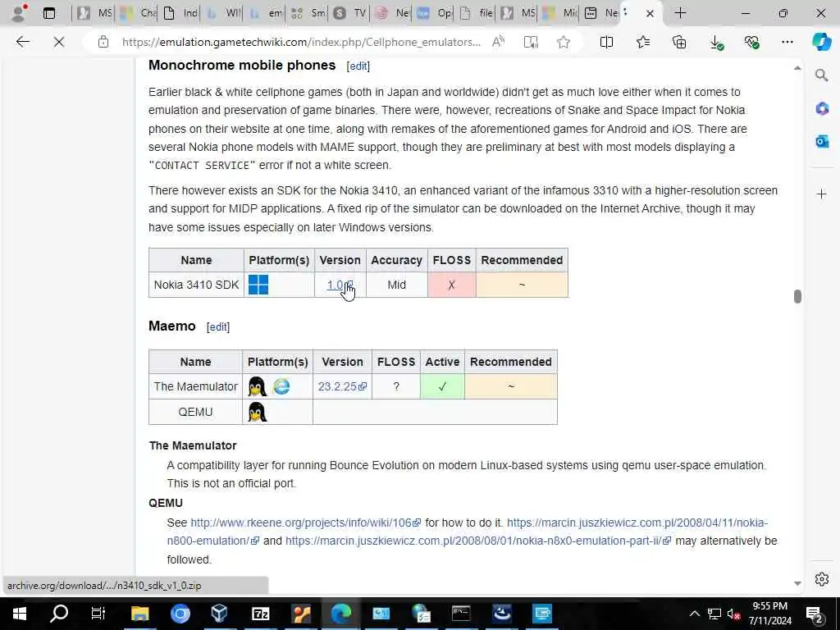Show Downloads panel
Screen dimensions: 840x630
pyautogui.click(x=716, y=43)
